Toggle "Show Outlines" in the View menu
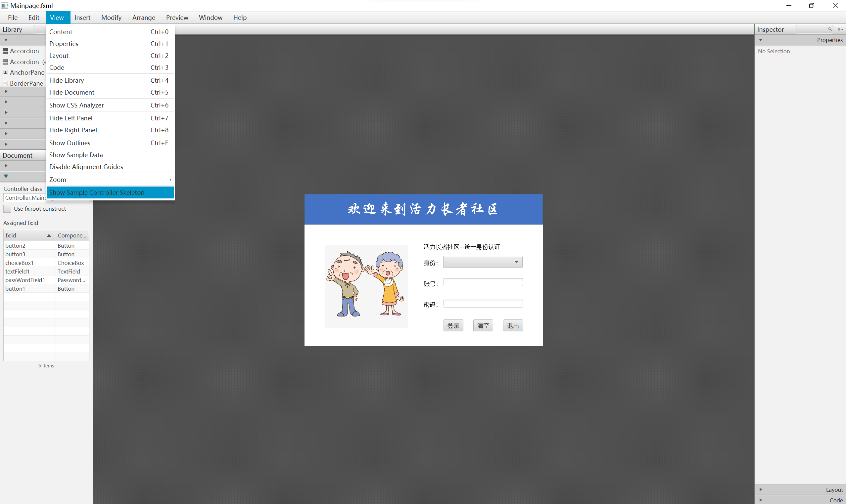The height and width of the screenshot is (504, 846). point(70,143)
